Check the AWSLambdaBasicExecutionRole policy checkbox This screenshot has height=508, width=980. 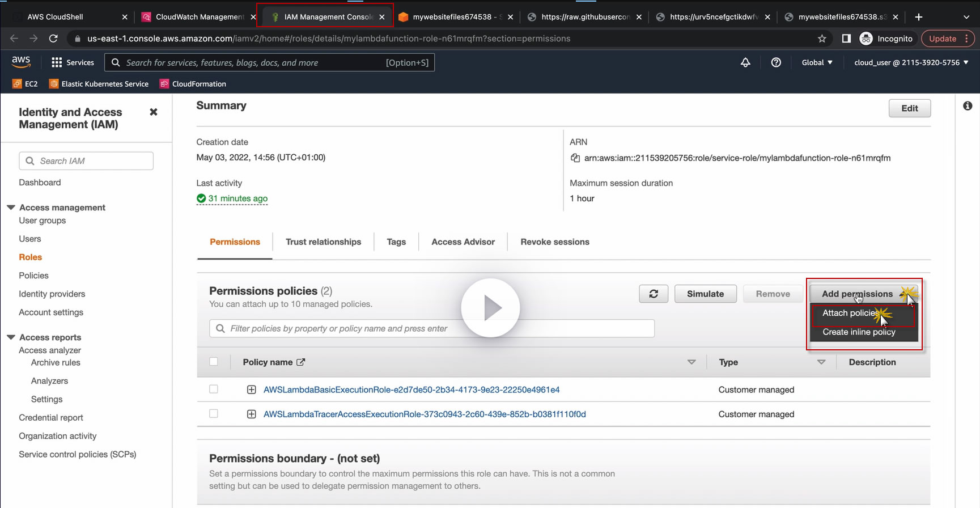[x=214, y=389]
